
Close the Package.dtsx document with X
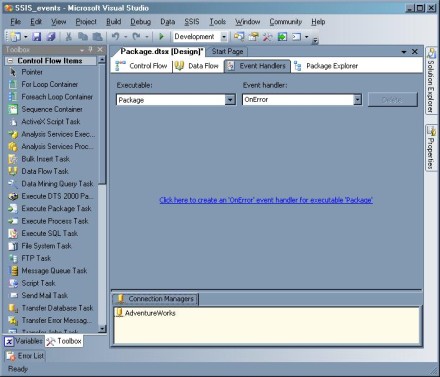[415, 52]
